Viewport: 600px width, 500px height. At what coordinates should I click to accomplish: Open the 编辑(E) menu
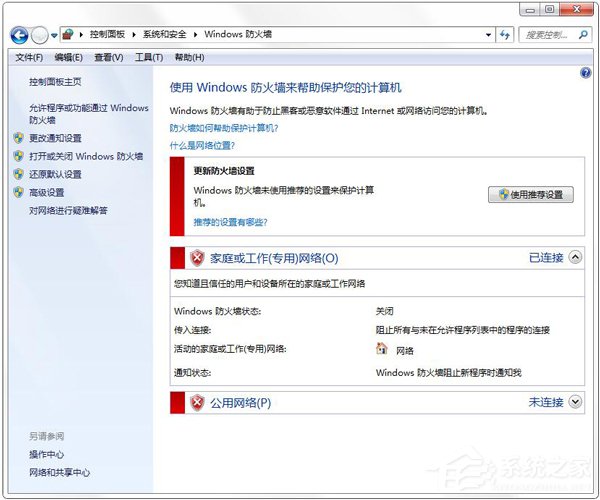coord(68,58)
